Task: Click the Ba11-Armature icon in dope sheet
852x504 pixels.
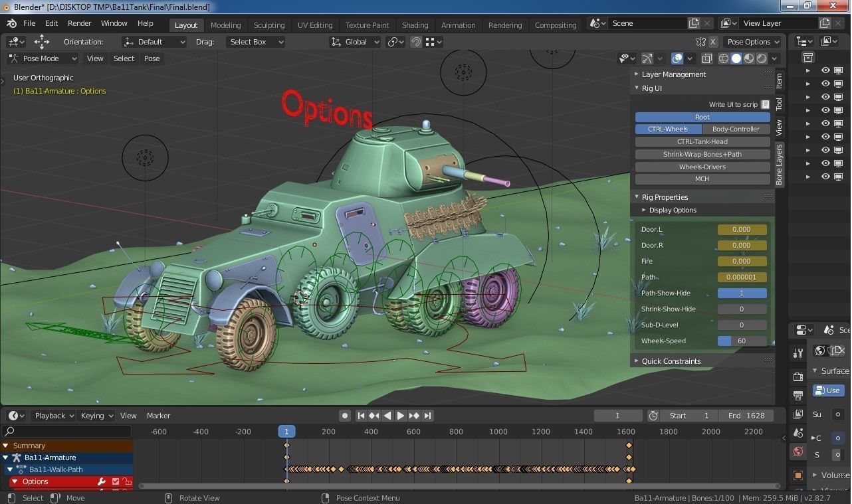Action: point(17,458)
